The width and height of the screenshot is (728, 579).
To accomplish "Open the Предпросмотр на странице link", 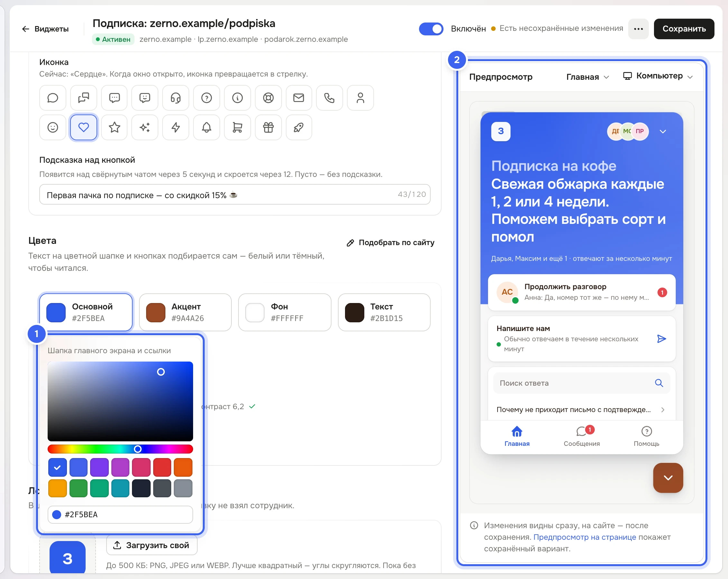I will (x=584, y=537).
